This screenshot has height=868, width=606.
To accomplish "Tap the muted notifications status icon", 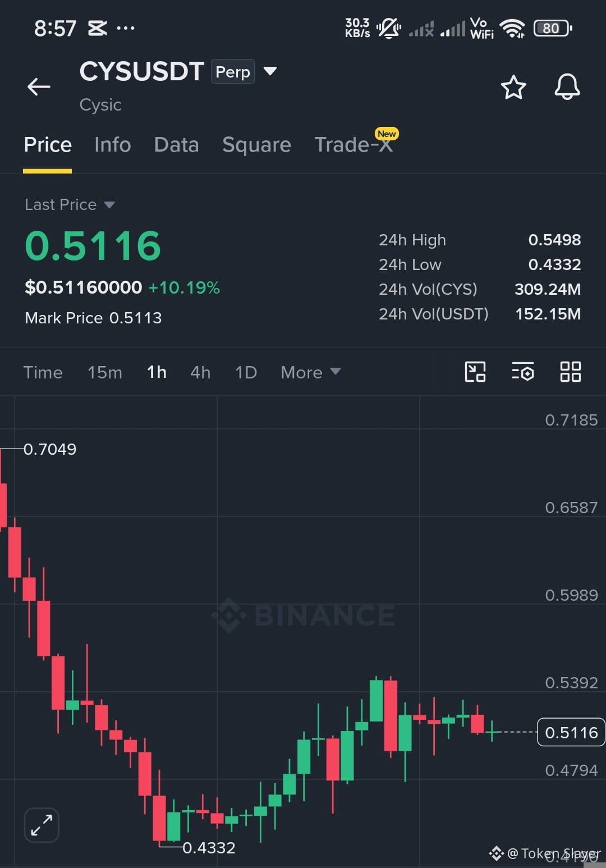I will pyautogui.click(x=388, y=28).
